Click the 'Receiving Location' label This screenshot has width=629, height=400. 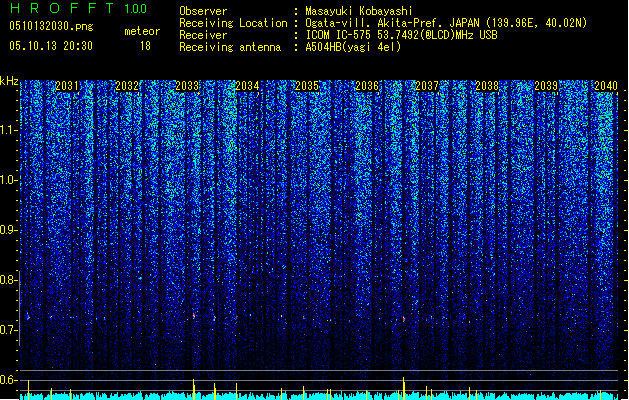(233, 23)
